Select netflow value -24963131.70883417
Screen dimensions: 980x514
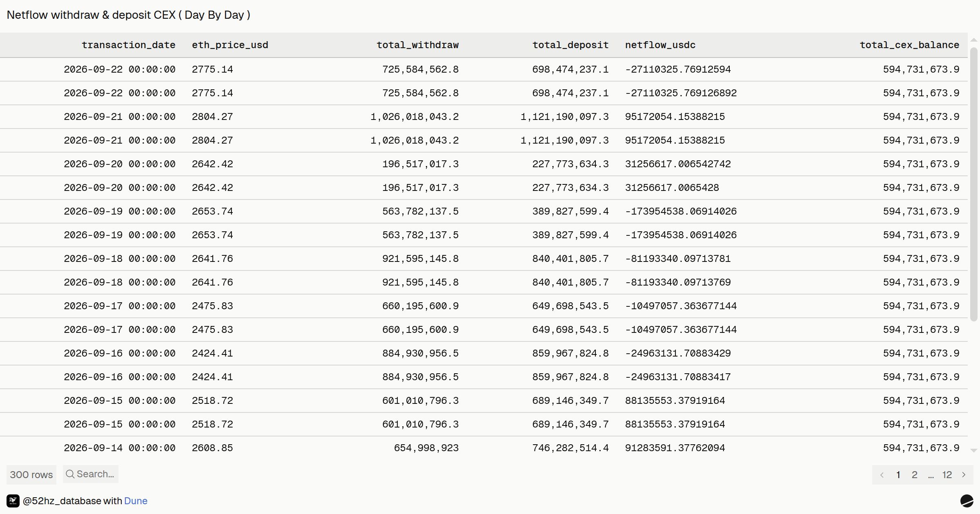pos(678,377)
